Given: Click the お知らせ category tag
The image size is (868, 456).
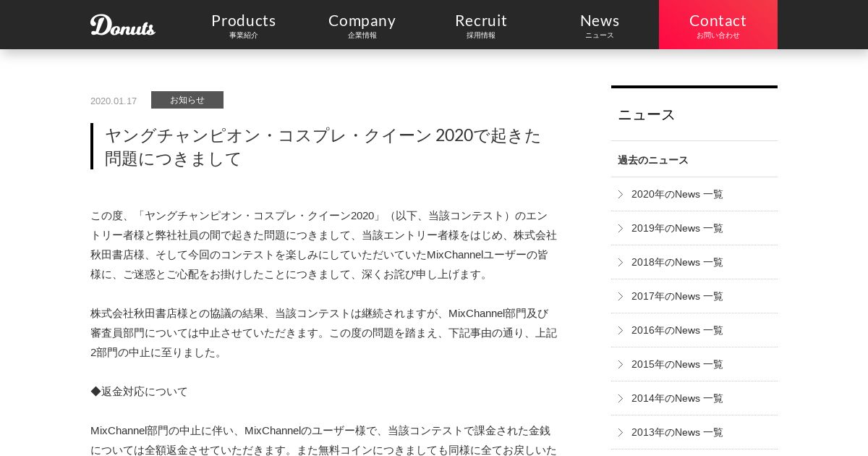Looking at the screenshot, I should [187, 100].
